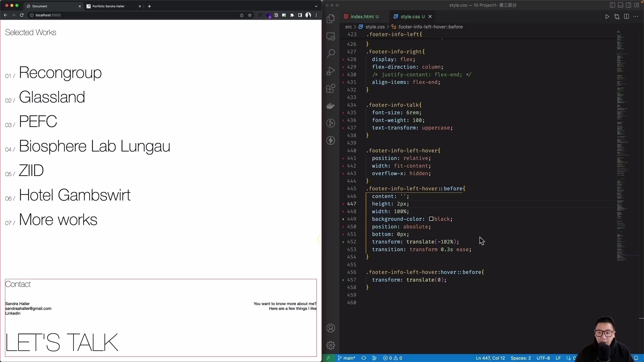The width and height of the screenshot is (644, 362).
Task: Click the Notion extension icon in the toolbar
Action: click(276, 15)
